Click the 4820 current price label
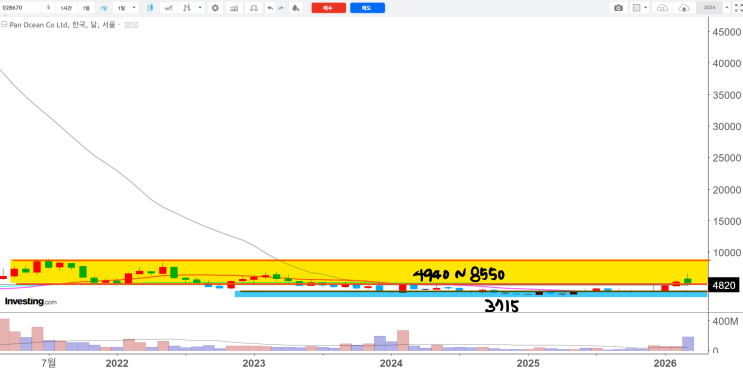743x370 pixels. point(724,285)
